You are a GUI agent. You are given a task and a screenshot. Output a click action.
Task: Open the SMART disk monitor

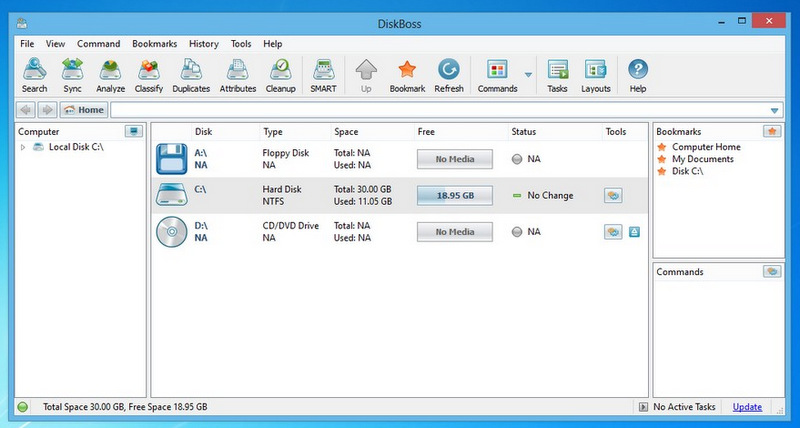323,75
